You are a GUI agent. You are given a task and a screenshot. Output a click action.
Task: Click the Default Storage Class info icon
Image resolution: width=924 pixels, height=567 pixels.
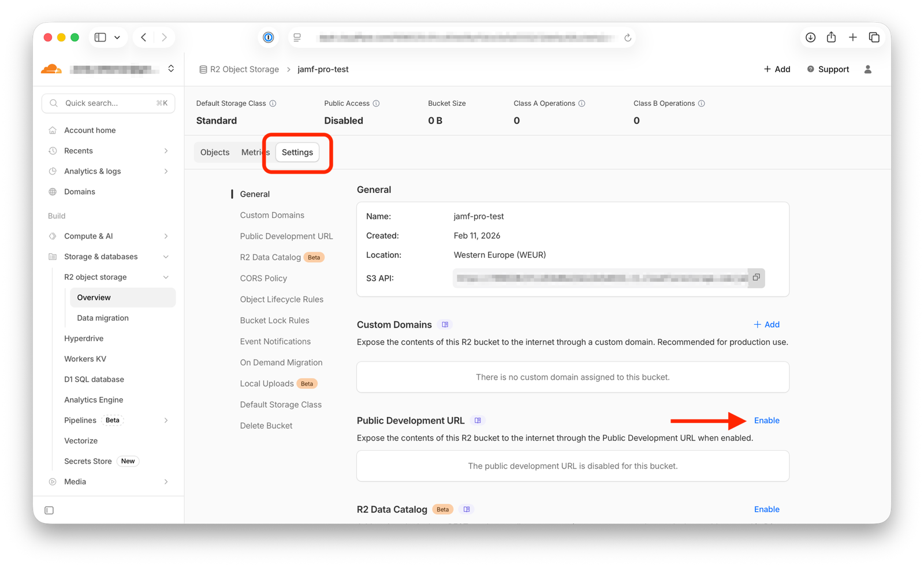(x=273, y=103)
